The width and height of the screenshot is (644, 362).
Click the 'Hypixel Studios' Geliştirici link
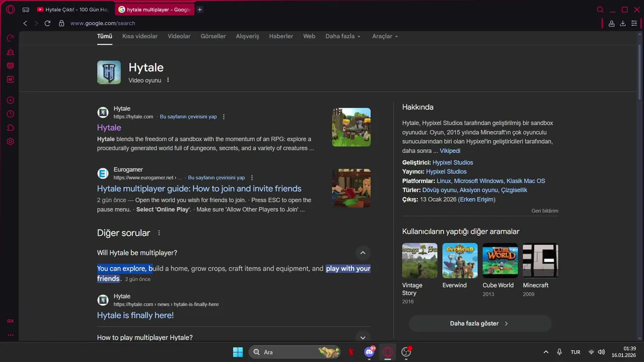pos(453,162)
